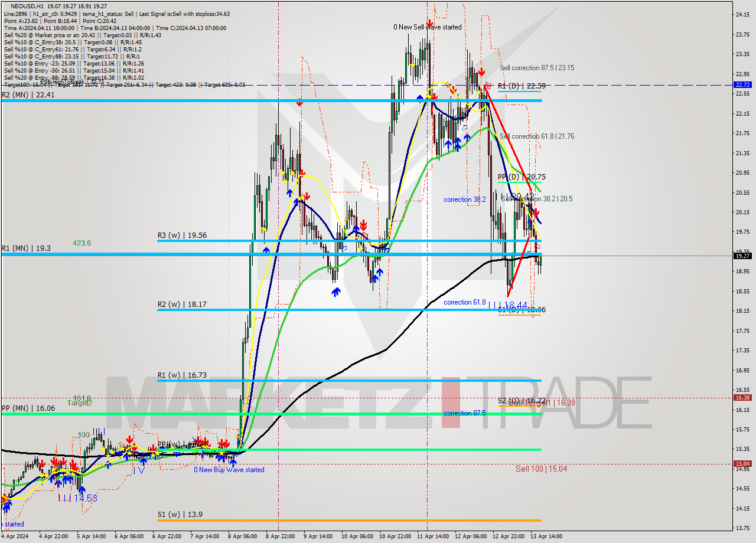Click the blue 'correction 87.5' label

[465, 413]
